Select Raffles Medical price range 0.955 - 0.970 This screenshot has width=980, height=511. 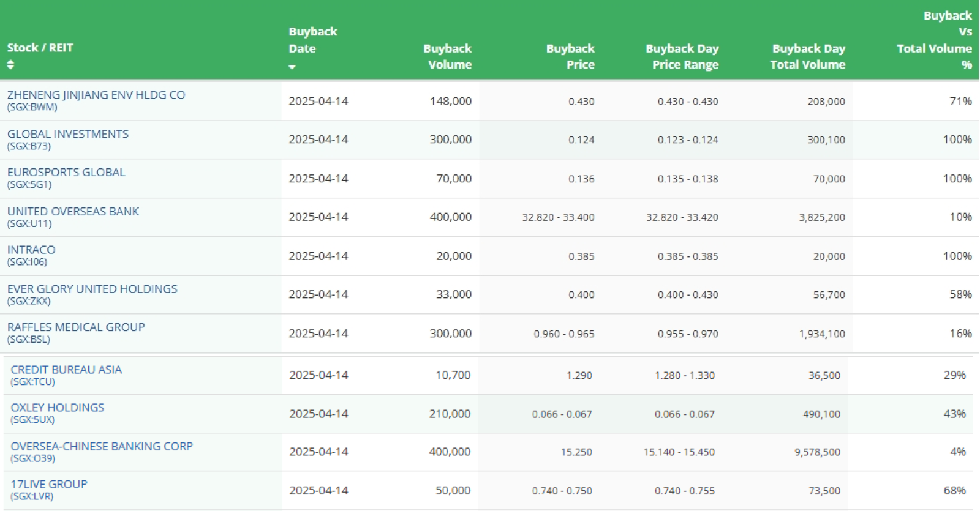coord(688,334)
